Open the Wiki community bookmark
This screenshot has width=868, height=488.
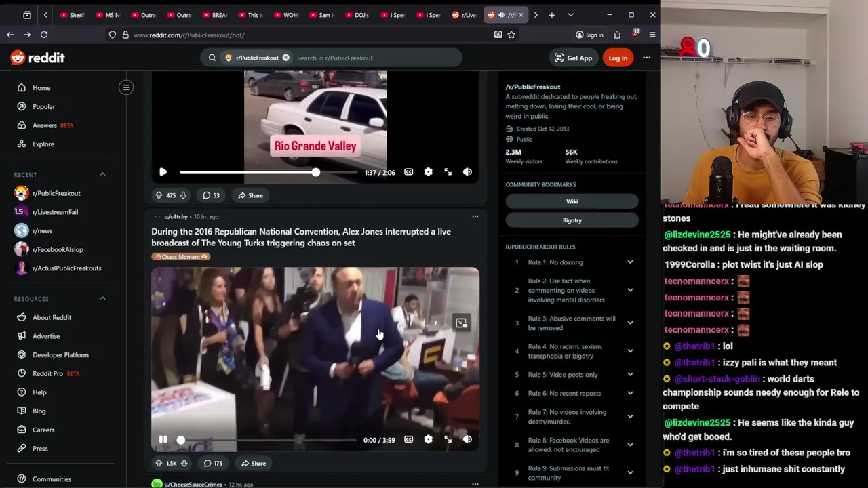click(572, 201)
